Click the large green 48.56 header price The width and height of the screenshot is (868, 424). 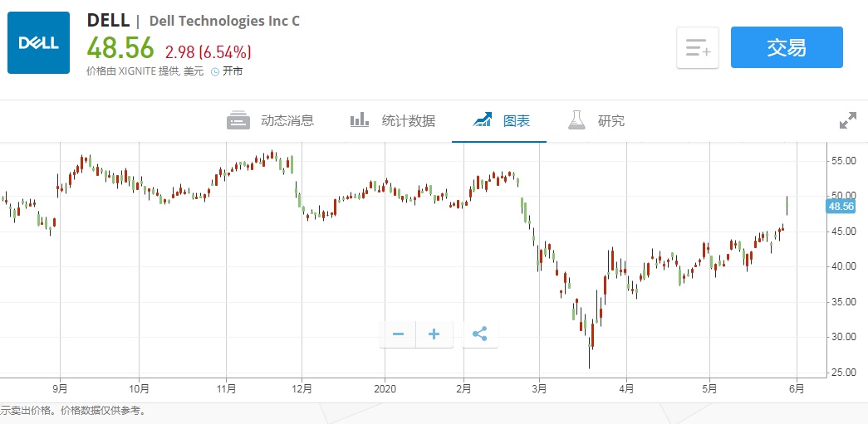point(120,48)
